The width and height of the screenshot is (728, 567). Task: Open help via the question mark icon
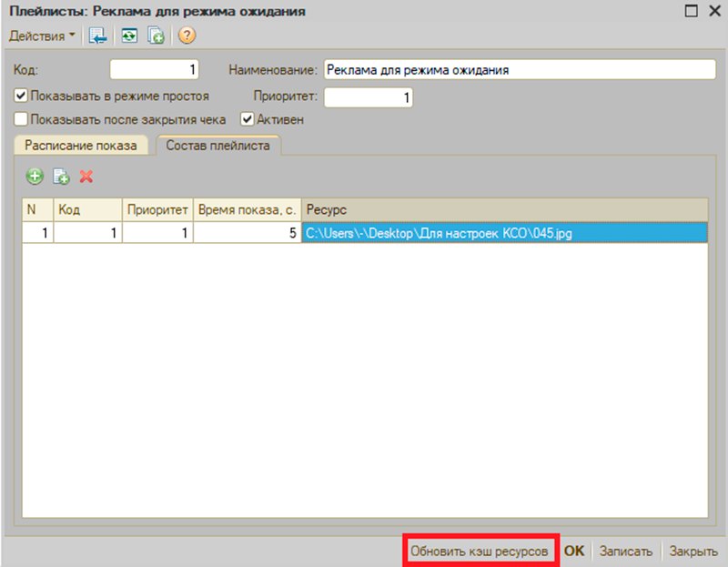[x=187, y=35]
